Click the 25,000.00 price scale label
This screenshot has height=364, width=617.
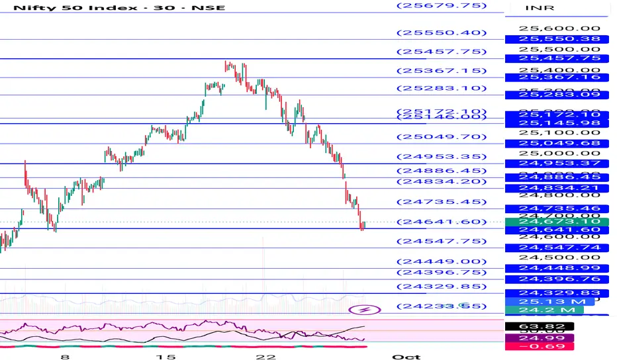559,154
